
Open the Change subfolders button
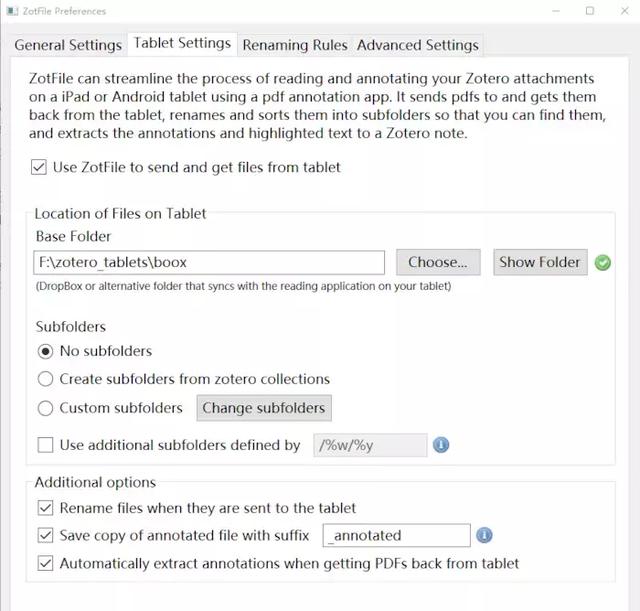[x=264, y=408]
